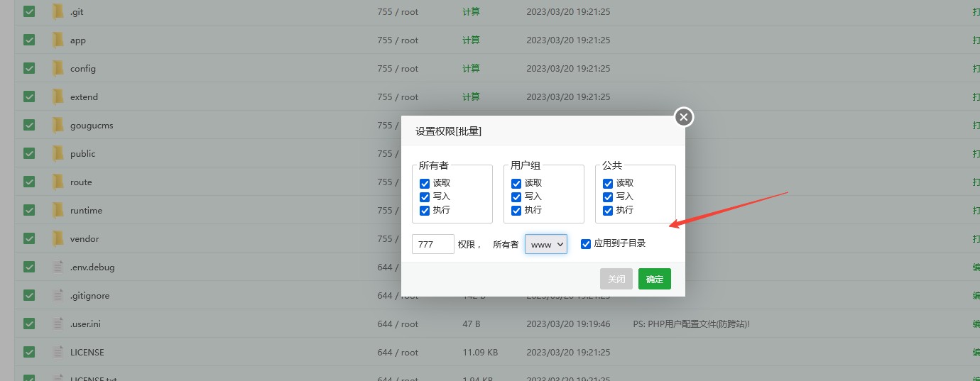This screenshot has height=381, width=980.
Task: Click 计算 size link for config
Action: click(x=471, y=69)
